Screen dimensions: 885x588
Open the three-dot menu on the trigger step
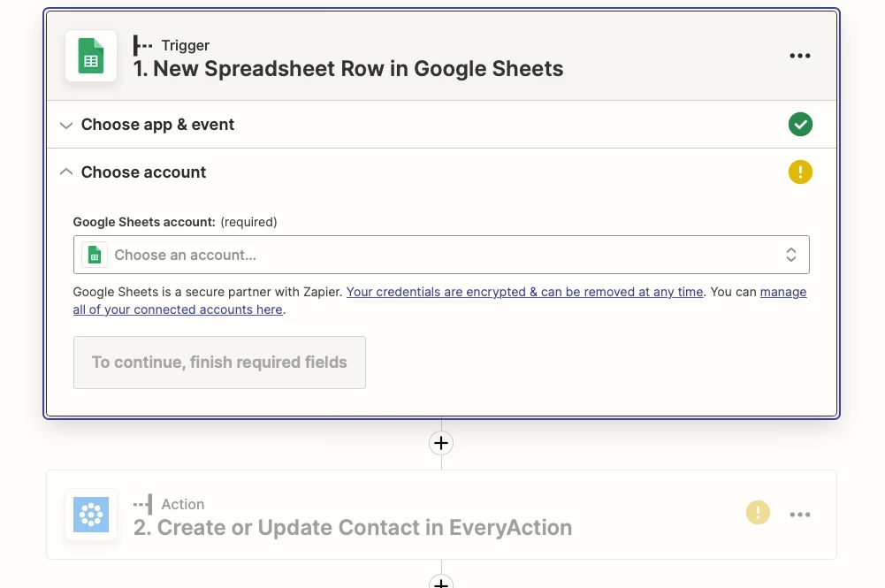(x=800, y=56)
